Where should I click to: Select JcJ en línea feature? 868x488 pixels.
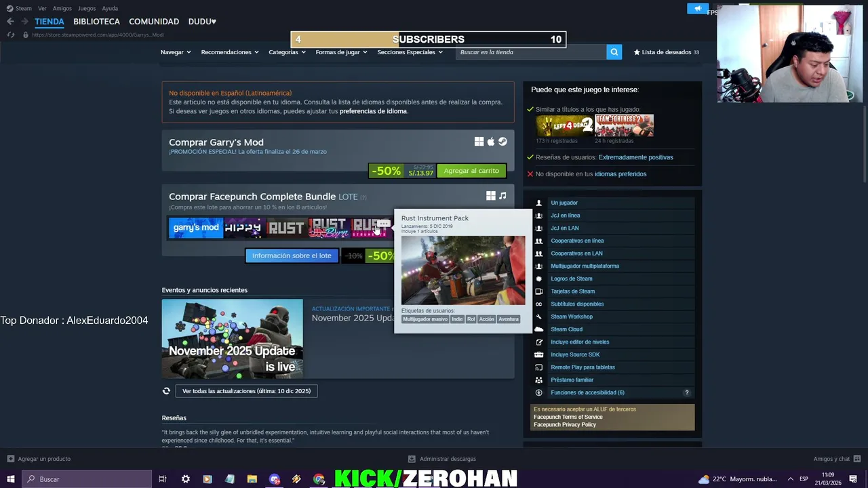565,216
